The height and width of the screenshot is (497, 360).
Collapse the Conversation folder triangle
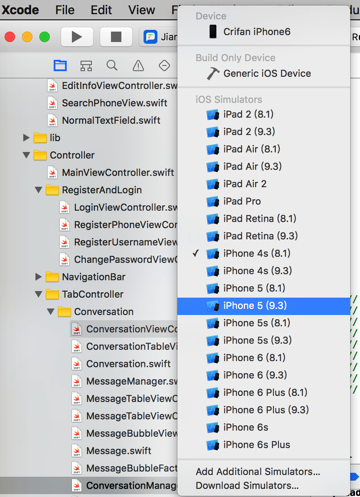[51, 312]
